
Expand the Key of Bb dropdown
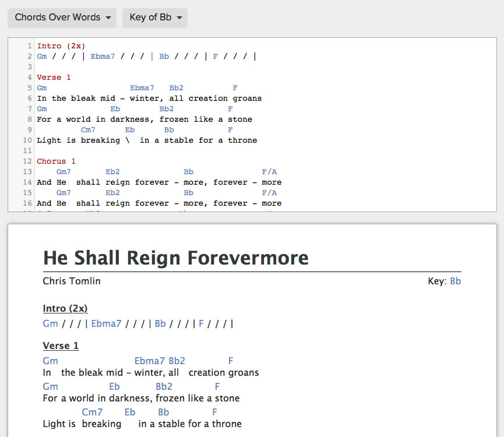[x=155, y=17]
